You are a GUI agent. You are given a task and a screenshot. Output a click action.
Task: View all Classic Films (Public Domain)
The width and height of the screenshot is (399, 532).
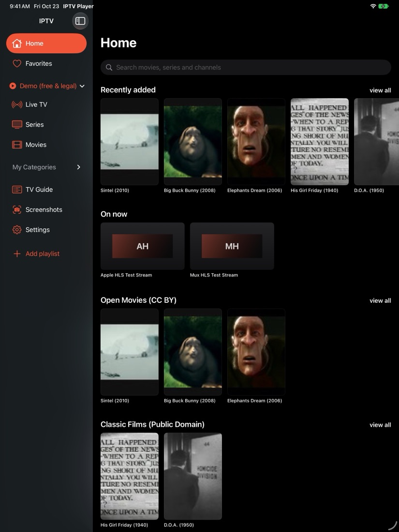tap(380, 425)
